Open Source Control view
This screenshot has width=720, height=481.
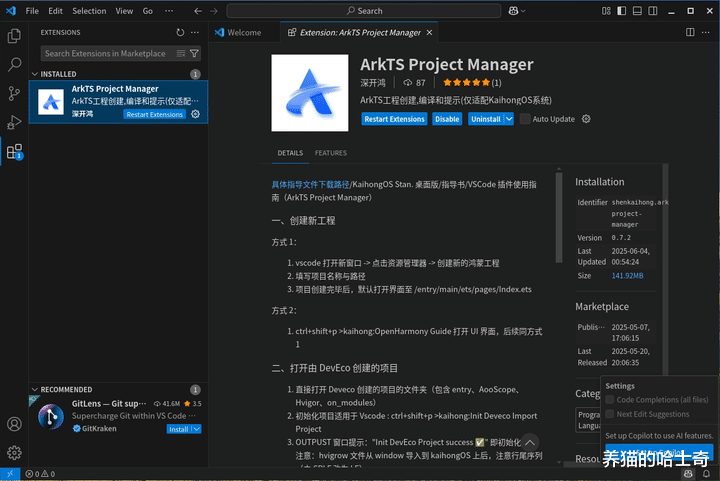pos(14,94)
